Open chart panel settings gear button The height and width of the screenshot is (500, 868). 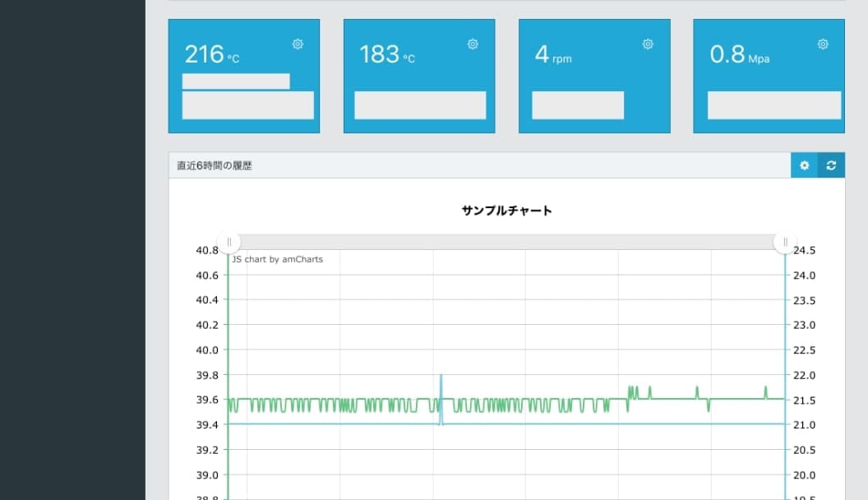(805, 165)
